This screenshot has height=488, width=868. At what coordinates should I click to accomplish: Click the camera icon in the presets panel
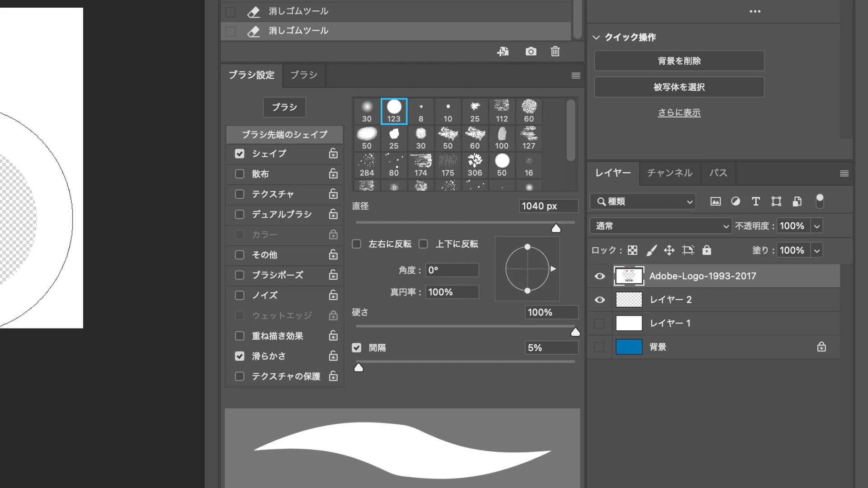pyautogui.click(x=531, y=52)
